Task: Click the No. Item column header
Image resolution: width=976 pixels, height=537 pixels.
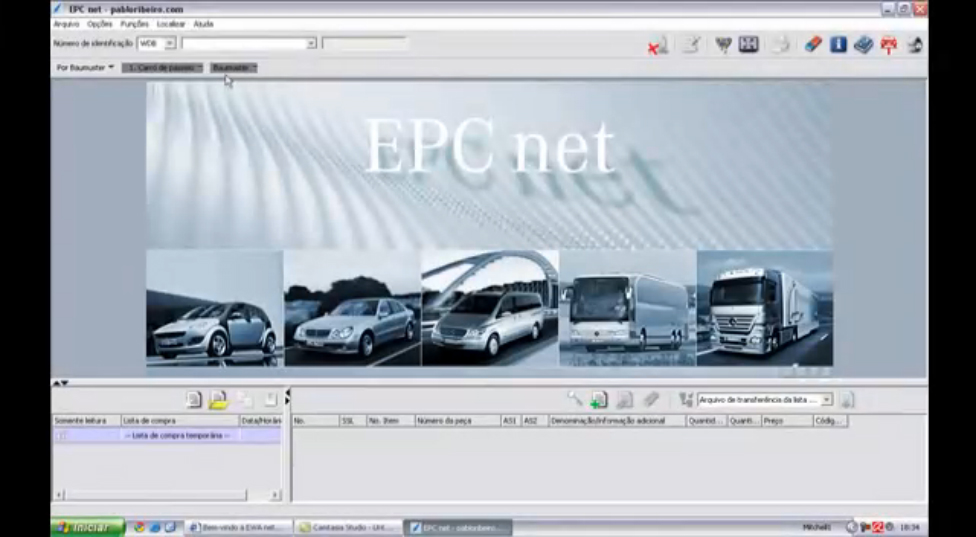Action: point(390,421)
